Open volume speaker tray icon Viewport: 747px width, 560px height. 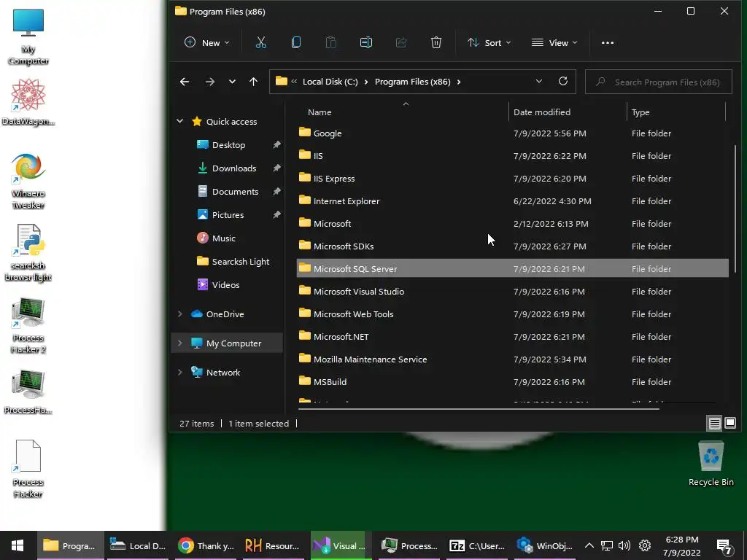pos(624,545)
